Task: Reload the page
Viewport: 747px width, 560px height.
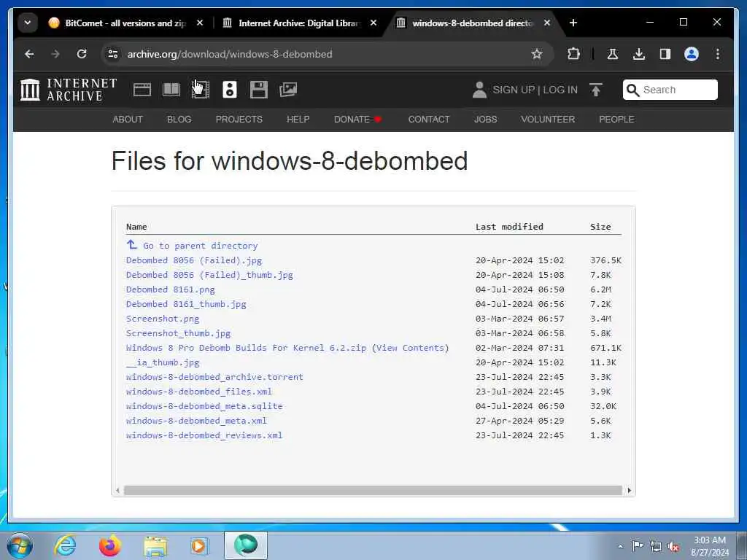Action: click(x=82, y=54)
